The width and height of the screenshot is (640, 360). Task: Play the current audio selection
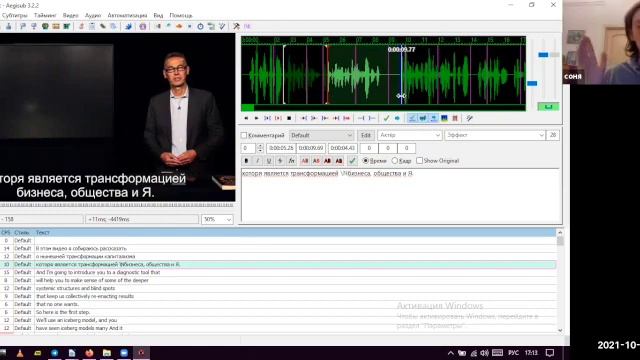click(267, 118)
